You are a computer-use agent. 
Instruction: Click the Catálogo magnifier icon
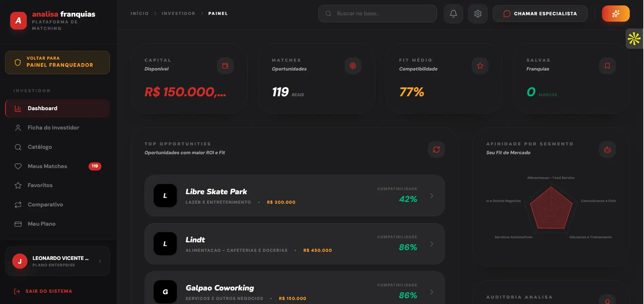tap(18, 147)
